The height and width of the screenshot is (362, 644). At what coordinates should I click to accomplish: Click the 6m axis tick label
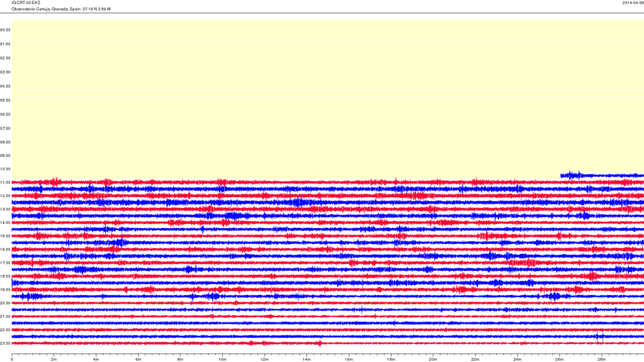click(138, 359)
